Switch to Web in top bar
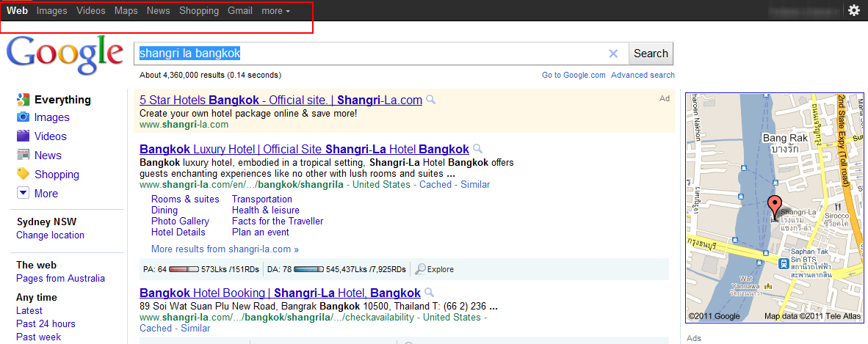This screenshot has height=344, width=868. 17,10
